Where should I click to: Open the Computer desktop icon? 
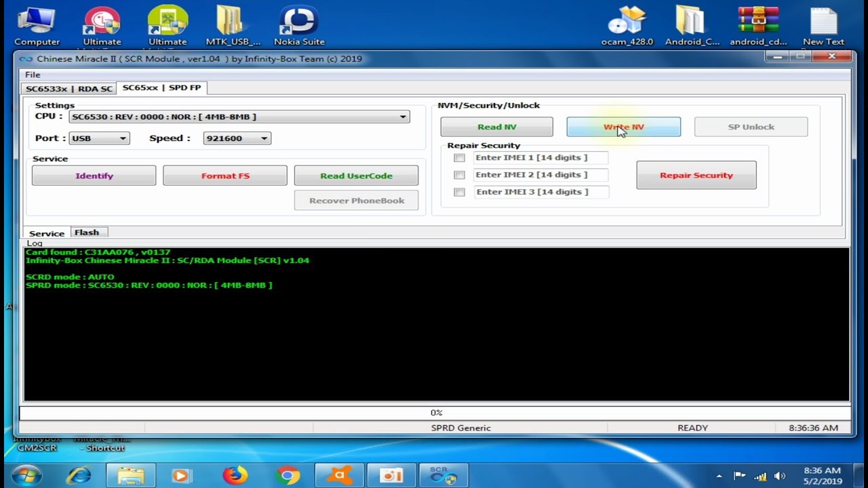[37, 26]
